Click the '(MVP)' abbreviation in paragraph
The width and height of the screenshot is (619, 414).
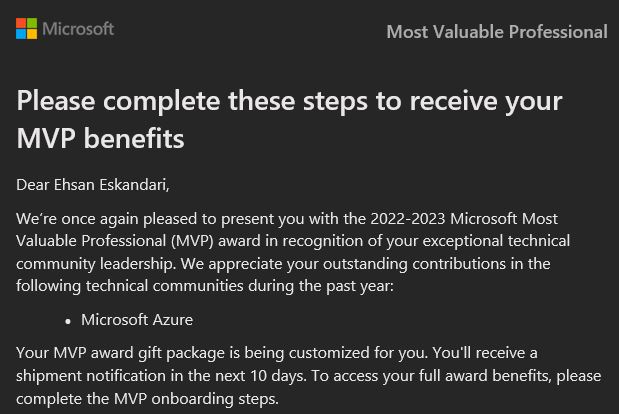coord(192,241)
